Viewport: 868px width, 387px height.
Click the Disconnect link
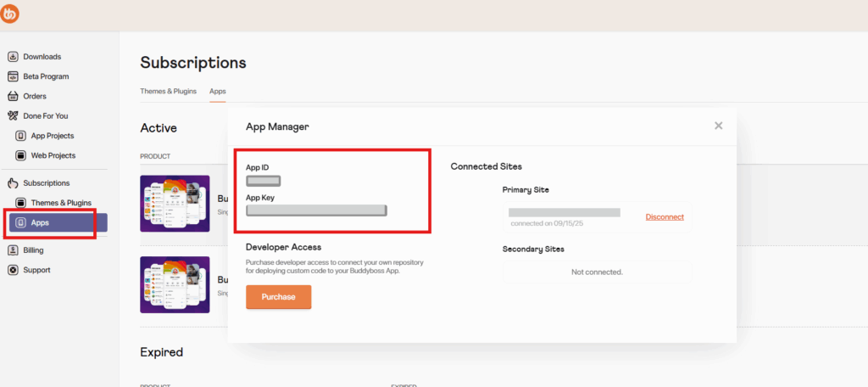click(665, 217)
